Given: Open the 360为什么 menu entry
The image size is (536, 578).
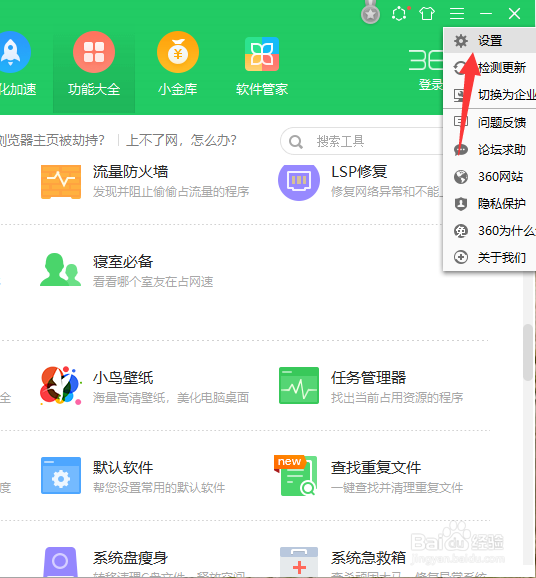Looking at the screenshot, I should pos(490,231).
